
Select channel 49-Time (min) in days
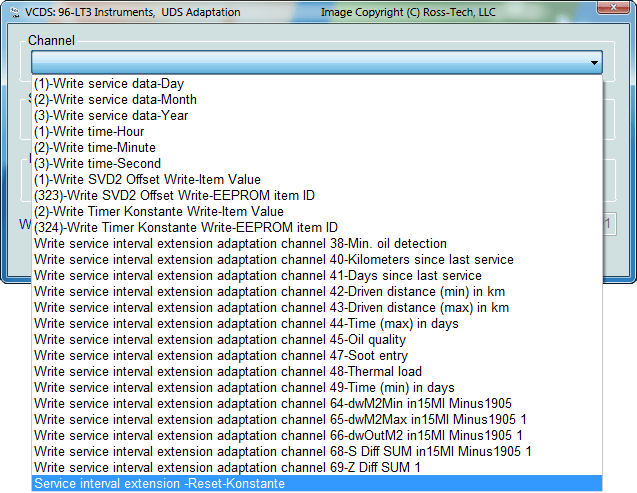(317, 387)
